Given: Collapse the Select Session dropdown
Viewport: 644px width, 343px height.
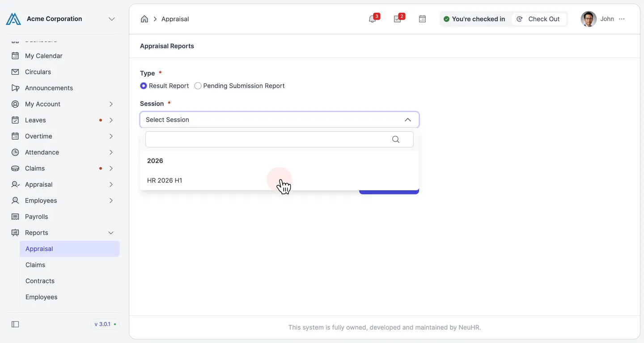Looking at the screenshot, I should click(407, 120).
